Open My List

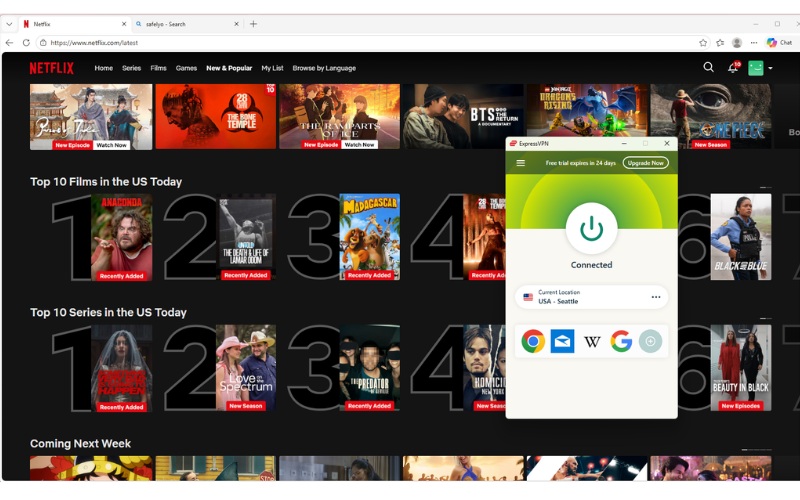click(x=272, y=68)
